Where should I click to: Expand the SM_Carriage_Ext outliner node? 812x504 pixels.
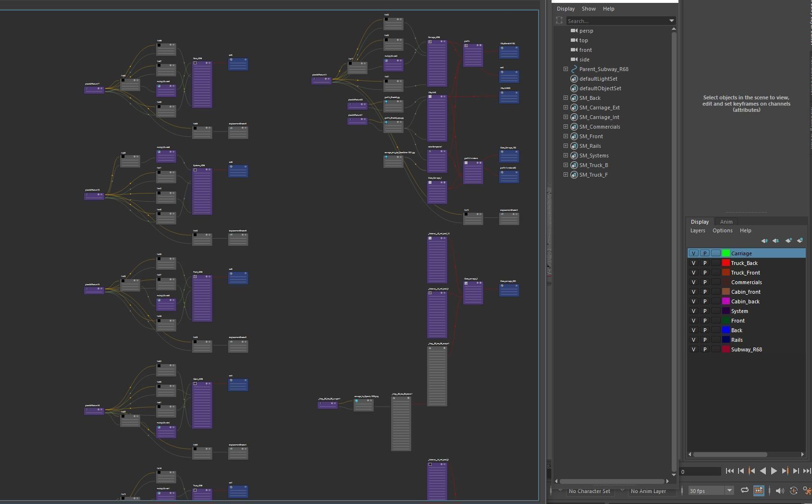tap(566, 108)
